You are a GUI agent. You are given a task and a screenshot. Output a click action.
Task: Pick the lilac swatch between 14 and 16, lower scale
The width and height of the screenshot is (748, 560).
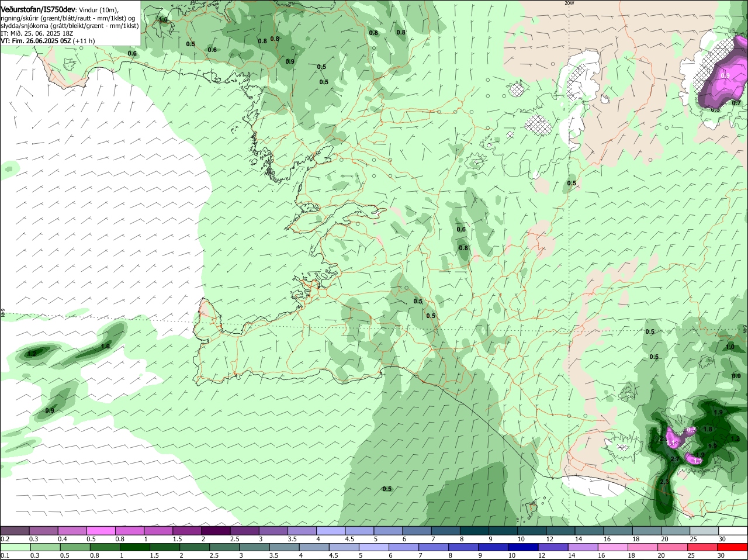tap(583, 547)
